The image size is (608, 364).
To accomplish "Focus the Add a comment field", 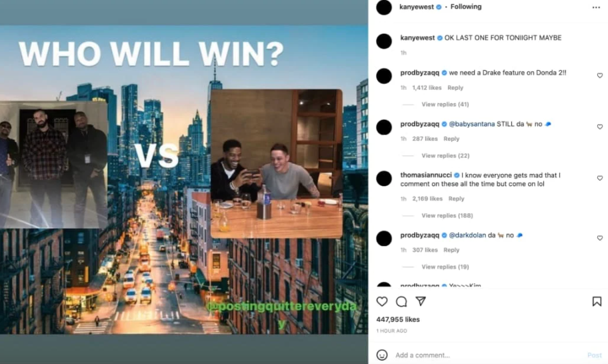I will (489, 355).
